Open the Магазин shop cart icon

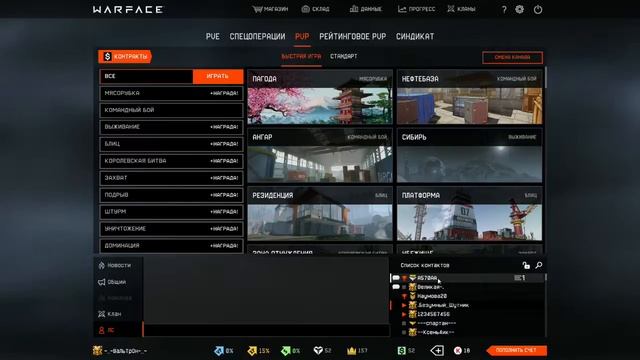point(257,9)
